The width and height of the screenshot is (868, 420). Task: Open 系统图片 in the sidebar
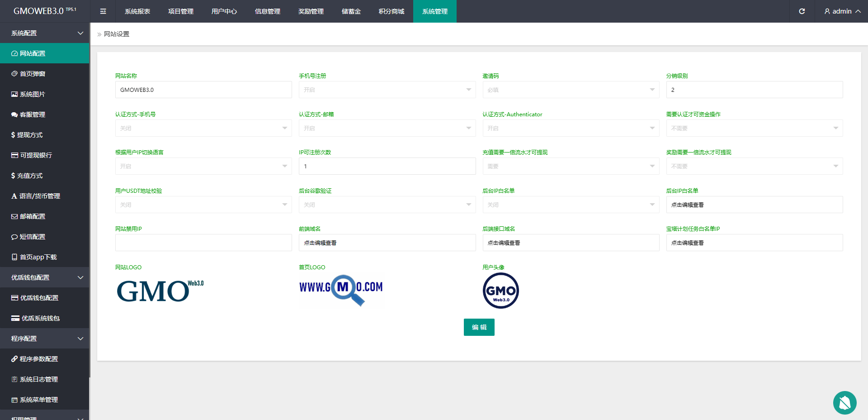coord(33,94)
